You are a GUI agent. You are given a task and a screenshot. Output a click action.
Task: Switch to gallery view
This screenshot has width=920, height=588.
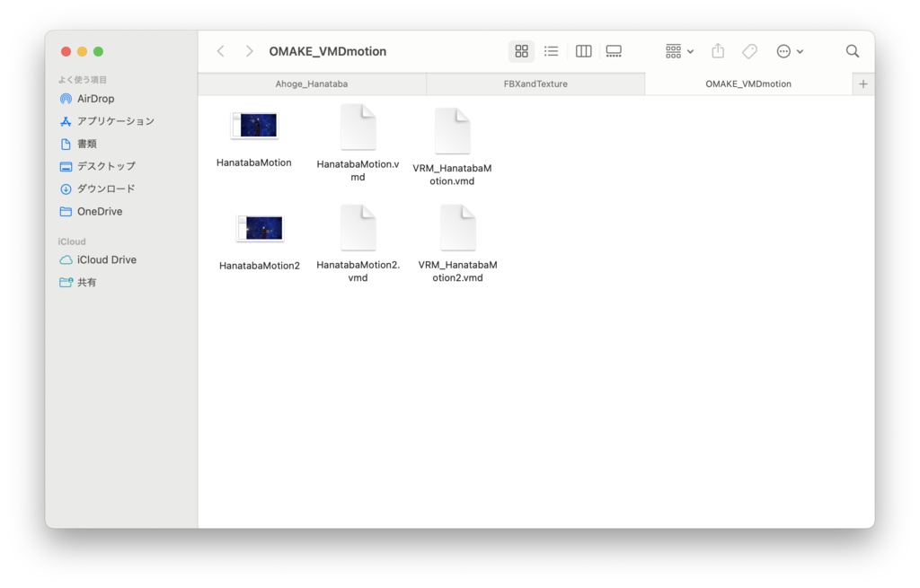614,51
